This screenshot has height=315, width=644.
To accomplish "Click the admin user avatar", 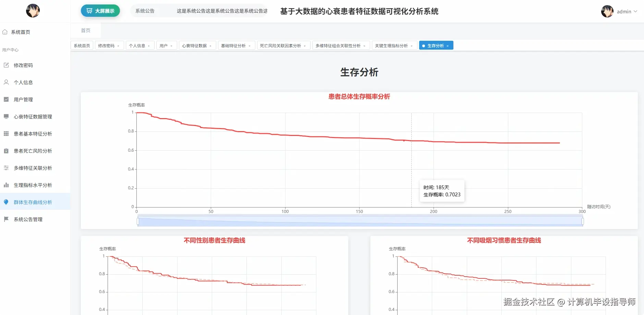I will pyautogui.click(x=607, y=11).
